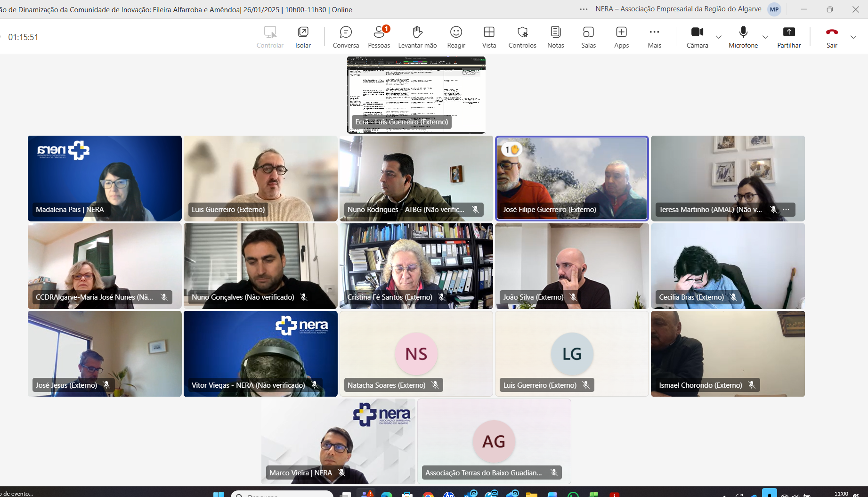Click Partilhar to share content

pyautogui.click(x=788, y=37)
